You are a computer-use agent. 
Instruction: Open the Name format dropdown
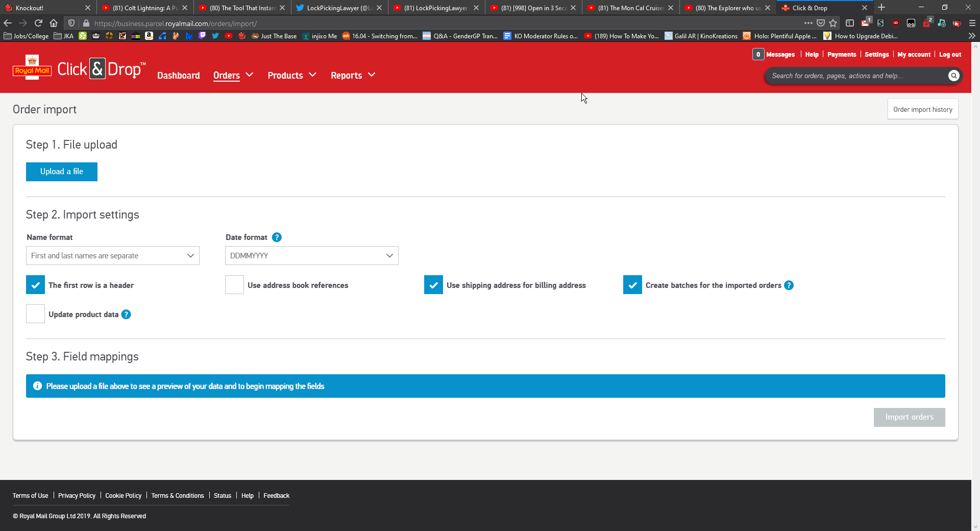(113, 256)
